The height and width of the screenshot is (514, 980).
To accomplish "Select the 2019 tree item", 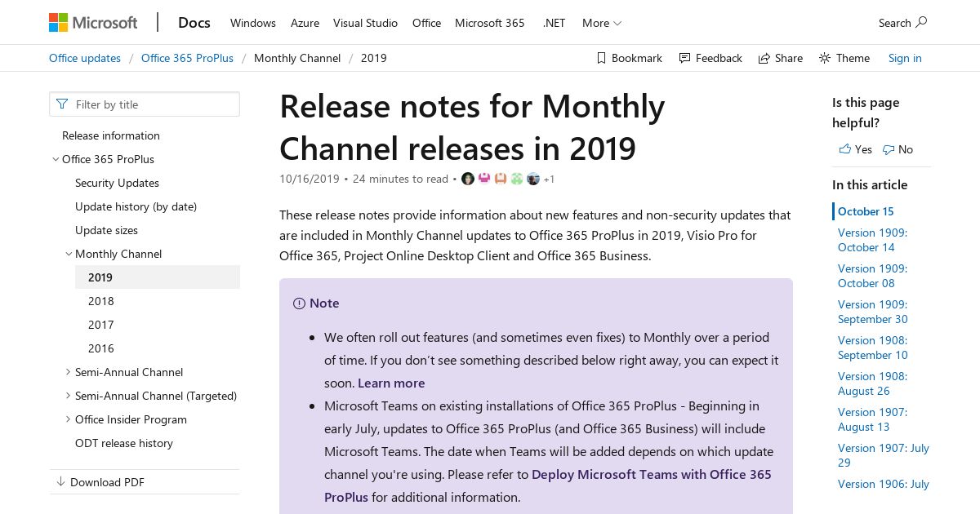I will (x=158, y=277).
